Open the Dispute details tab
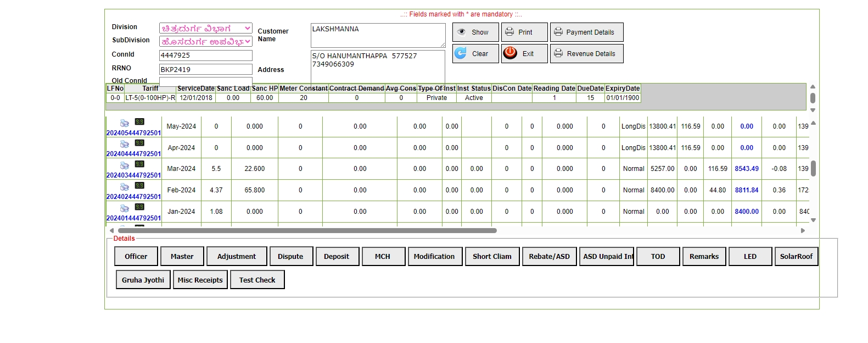The width and height of the screenshot is (868, 343). 290,256
